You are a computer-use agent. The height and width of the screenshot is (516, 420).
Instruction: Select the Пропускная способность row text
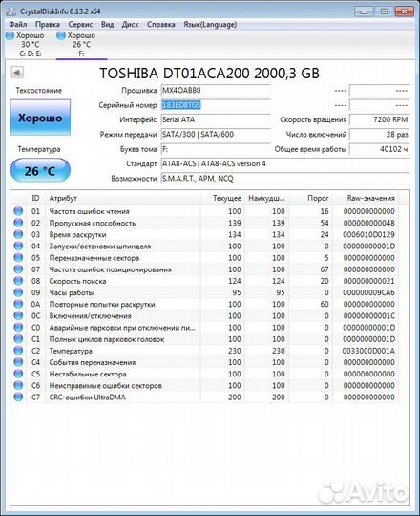tap(93, 223)
